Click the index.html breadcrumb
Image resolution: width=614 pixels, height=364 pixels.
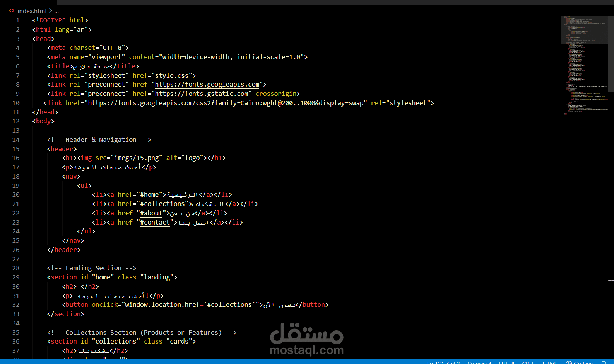(x=32, y=11)
